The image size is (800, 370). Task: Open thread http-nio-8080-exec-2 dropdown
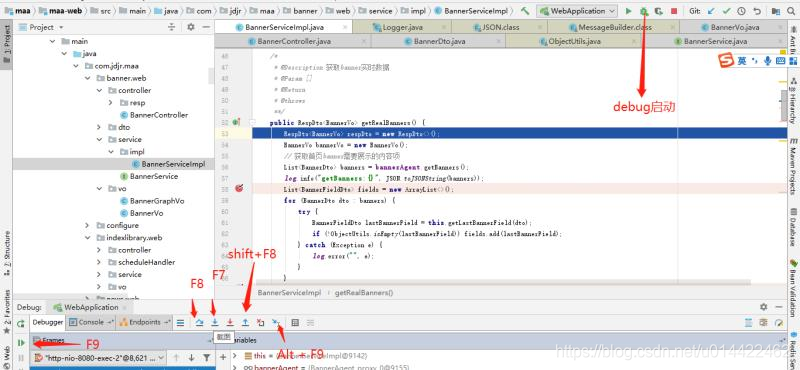(x=99, y=358)
